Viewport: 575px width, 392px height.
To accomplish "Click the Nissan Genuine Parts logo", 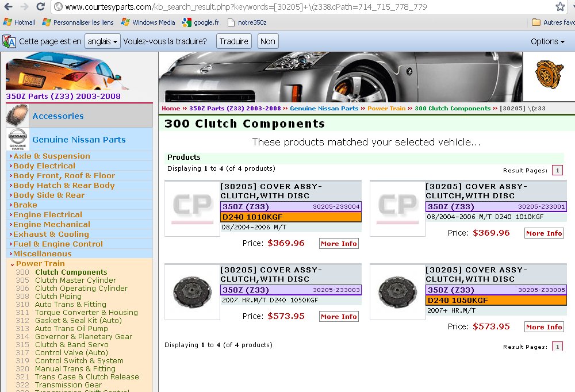I will pos(18,139).
